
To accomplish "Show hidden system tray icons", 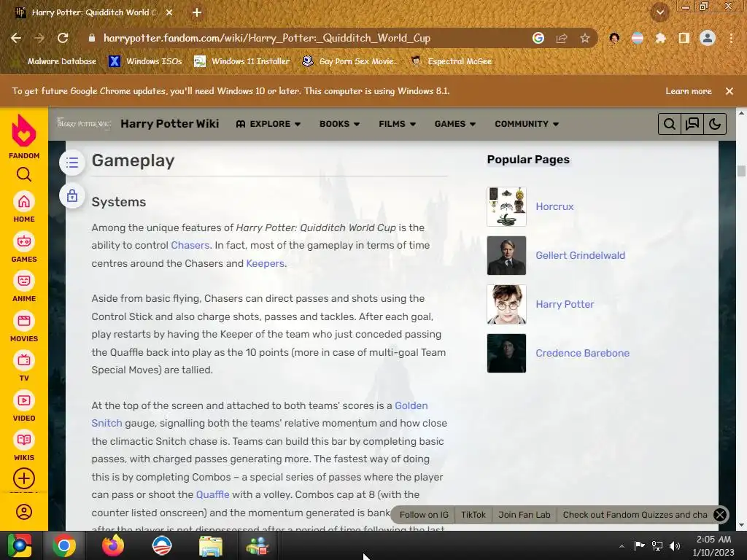I will click(x=622, y=546).
